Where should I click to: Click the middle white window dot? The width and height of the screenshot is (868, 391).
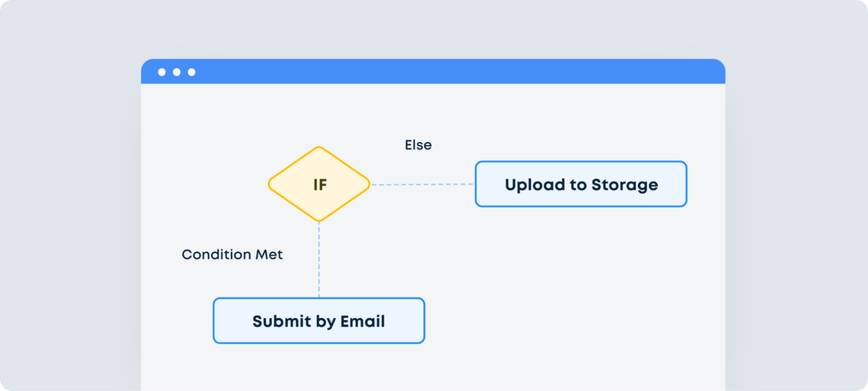click(x=176, y=72)
